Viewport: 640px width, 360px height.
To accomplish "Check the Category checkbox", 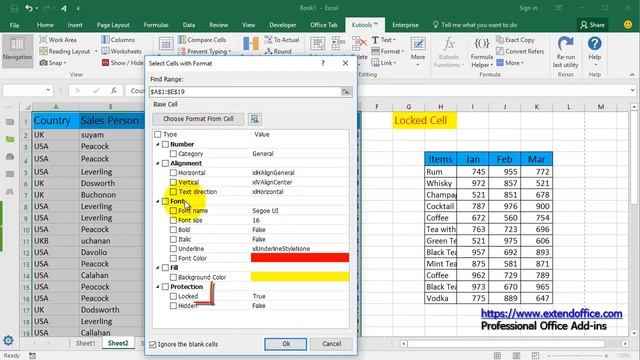I will (173, 153).
